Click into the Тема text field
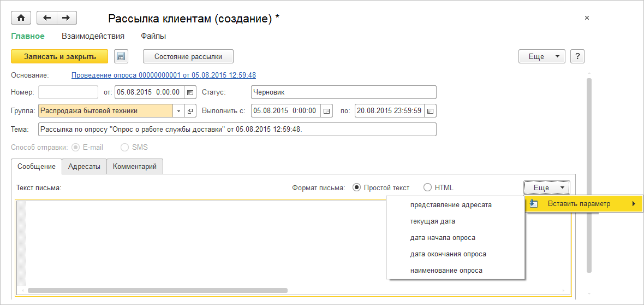 [237, 130]
